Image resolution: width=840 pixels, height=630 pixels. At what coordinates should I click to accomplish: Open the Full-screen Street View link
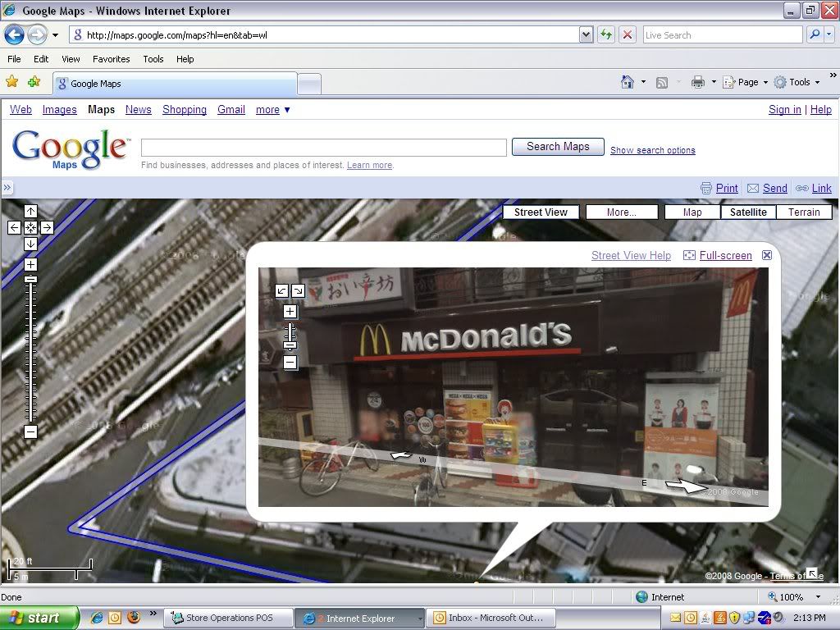coord(725,256)
